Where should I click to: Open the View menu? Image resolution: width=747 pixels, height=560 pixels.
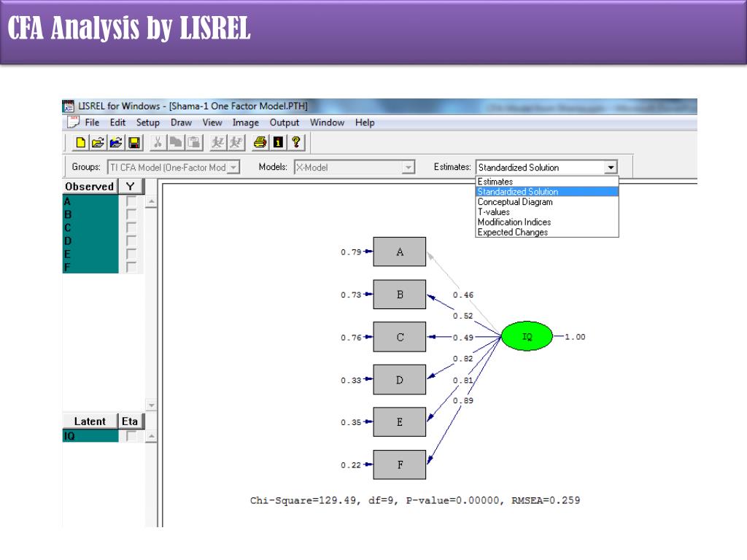point(212,122)
